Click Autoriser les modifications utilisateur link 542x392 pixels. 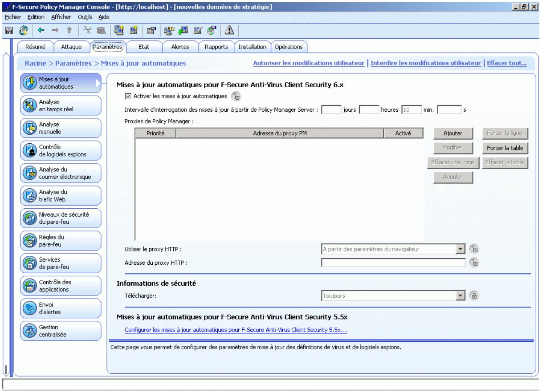pyautogui.click(x=309, y=63)
